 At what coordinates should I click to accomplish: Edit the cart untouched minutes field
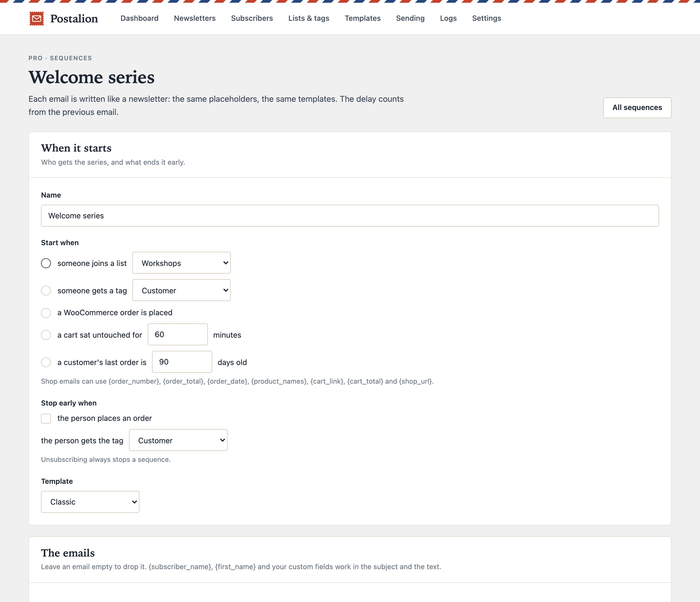click(177, 335)
